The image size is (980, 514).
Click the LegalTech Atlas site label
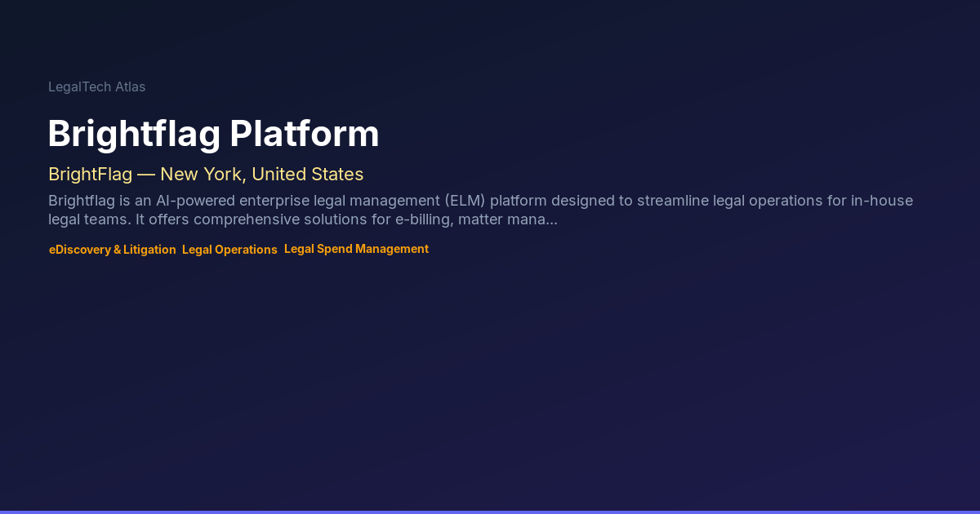click(96, 86)
